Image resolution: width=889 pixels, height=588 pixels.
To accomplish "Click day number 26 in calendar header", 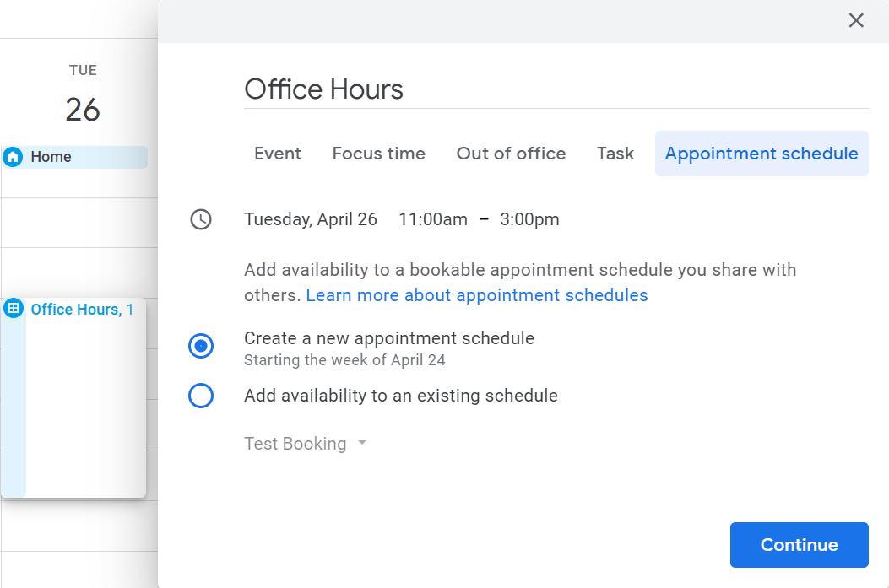I will pos(83,110).
